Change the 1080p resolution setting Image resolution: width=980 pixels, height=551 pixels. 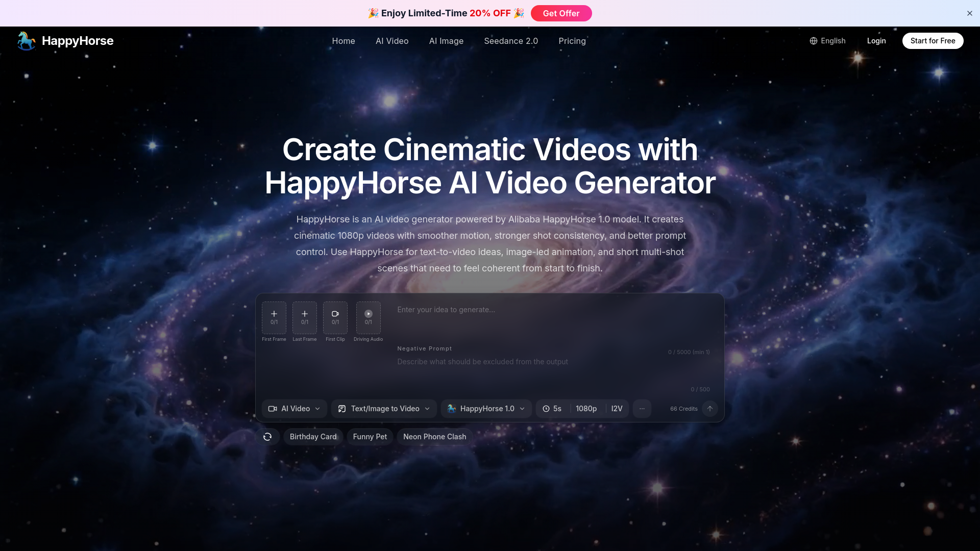point(586,409)
